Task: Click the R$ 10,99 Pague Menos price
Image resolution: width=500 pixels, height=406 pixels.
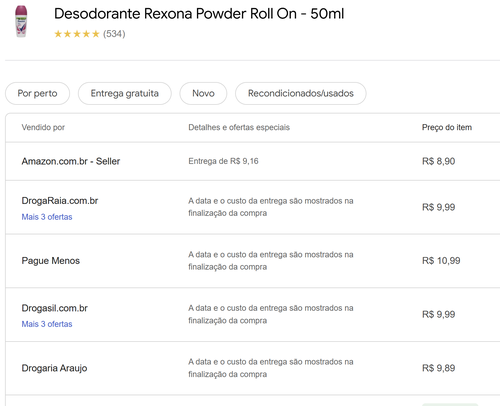Action: click(x=441, y=261)
